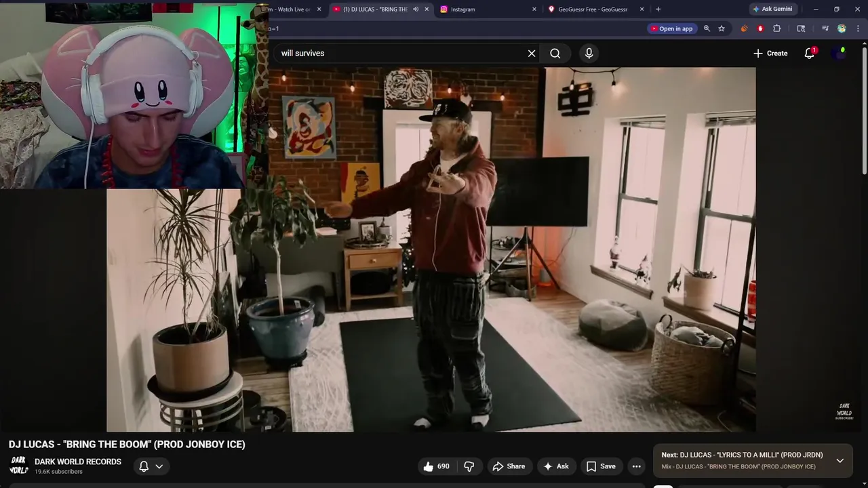Toggle the notification bell for Dark World Records
The width and height of the screenshot is (868, 488).
(144, 466)
